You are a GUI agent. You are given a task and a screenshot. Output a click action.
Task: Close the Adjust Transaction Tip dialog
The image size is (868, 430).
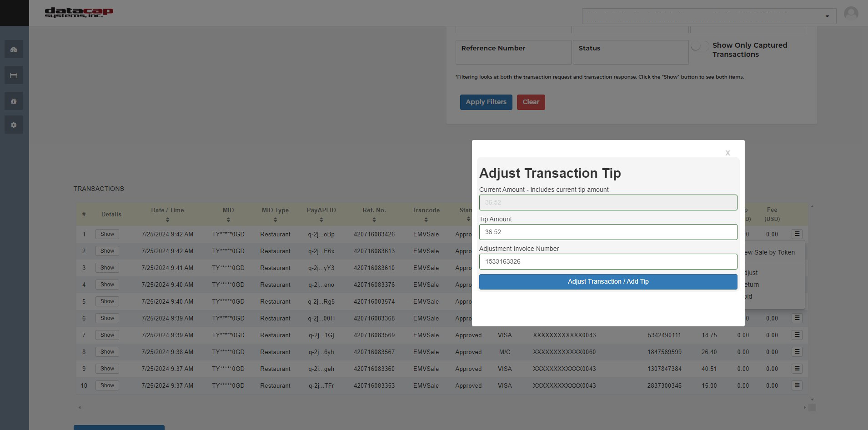(727, 153)
